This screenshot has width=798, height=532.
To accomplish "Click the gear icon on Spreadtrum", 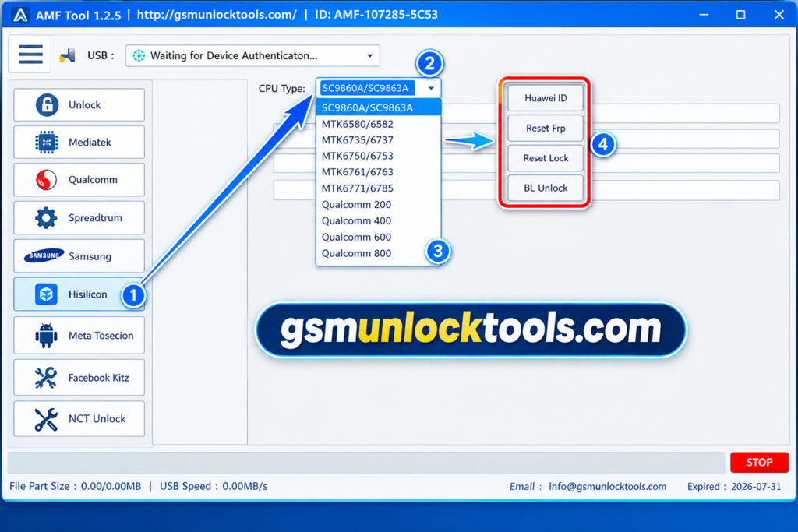I will pyautogui.click(x=46, y=217).
